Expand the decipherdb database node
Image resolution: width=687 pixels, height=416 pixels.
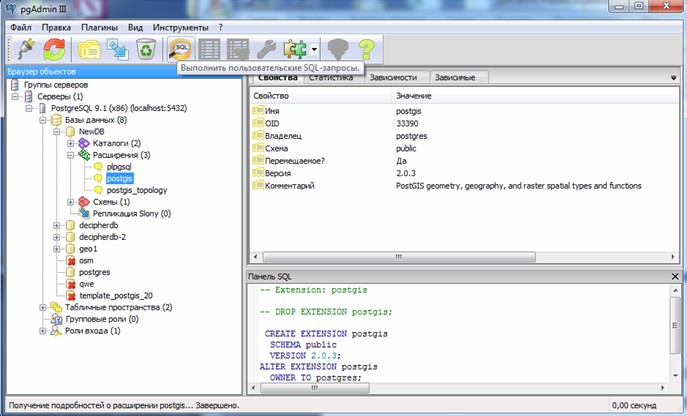point(57,225)
